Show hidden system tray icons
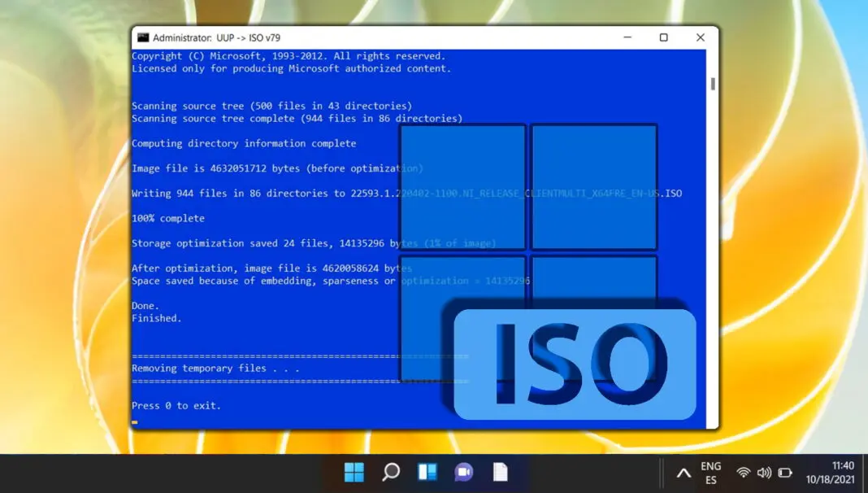Image resolution: width=868 pixels, height=493 pixels. click(x=684, y=473)
